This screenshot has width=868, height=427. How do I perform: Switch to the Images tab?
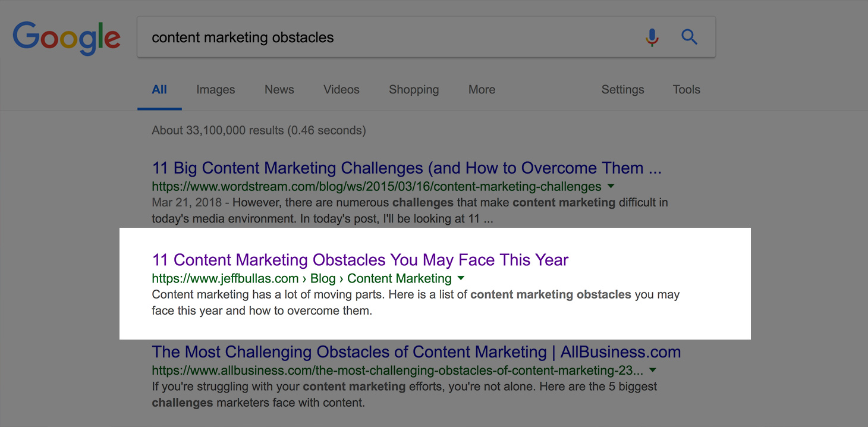tap(216, 90)
